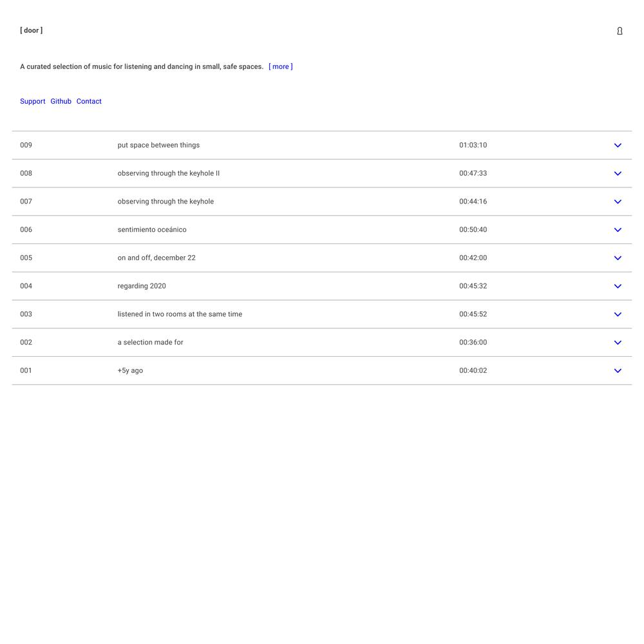Screen dimensions: 644x644
Task: Expand the sentimiento oceánico row chevron
Action: click(x=618, y=230)
